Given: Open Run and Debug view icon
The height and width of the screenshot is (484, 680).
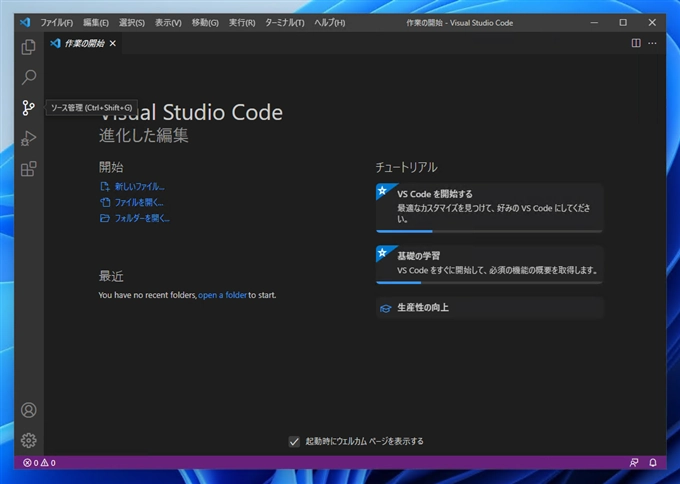Looking at the screenshot, I should [x=29, y=138].
